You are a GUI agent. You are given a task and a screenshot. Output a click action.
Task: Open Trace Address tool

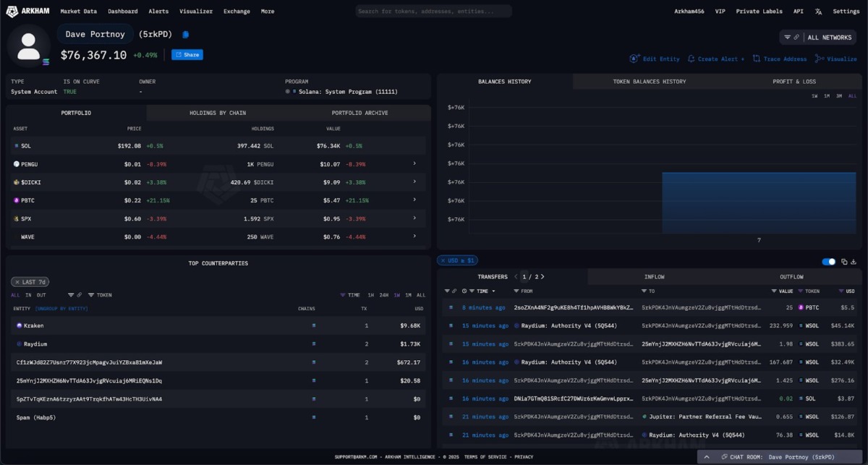point(780,59)
